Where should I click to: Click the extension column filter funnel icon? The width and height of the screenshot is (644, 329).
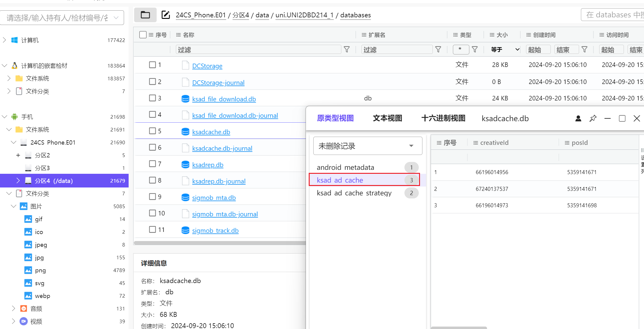[x=438, y=50]
